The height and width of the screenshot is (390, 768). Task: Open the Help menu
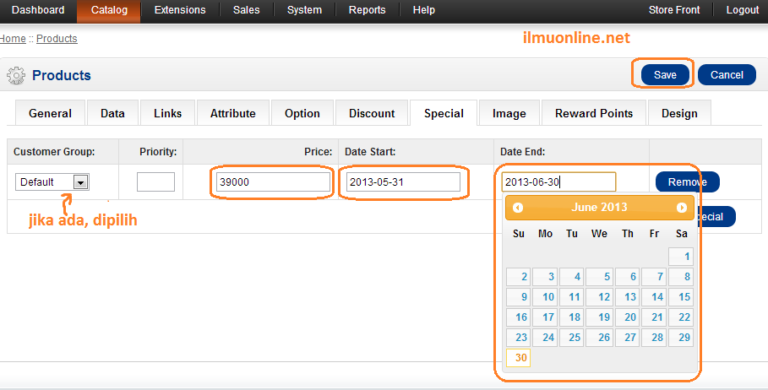[424, 10]
